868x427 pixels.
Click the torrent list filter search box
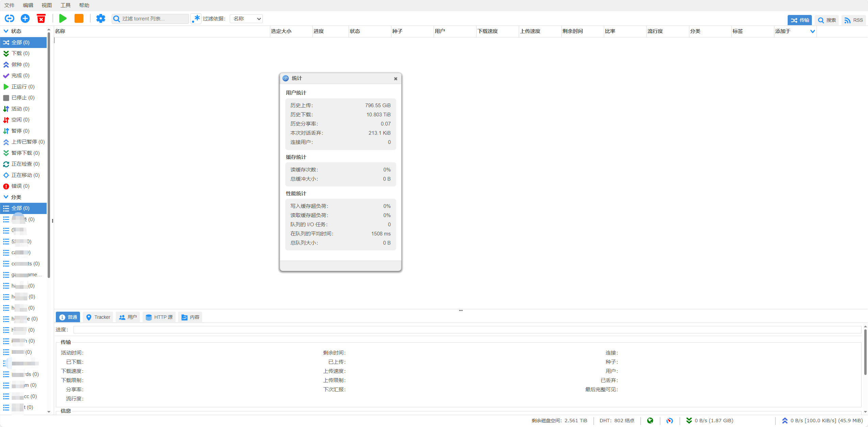(150, 18)
